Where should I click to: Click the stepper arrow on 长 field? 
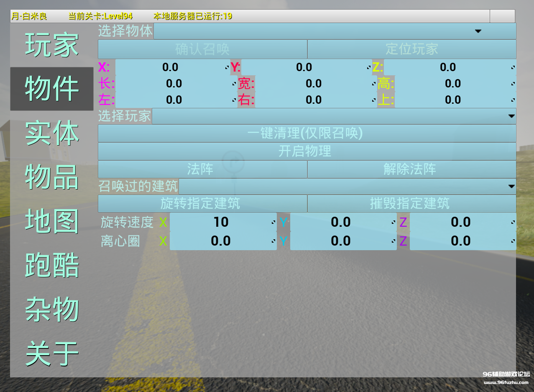234,84
